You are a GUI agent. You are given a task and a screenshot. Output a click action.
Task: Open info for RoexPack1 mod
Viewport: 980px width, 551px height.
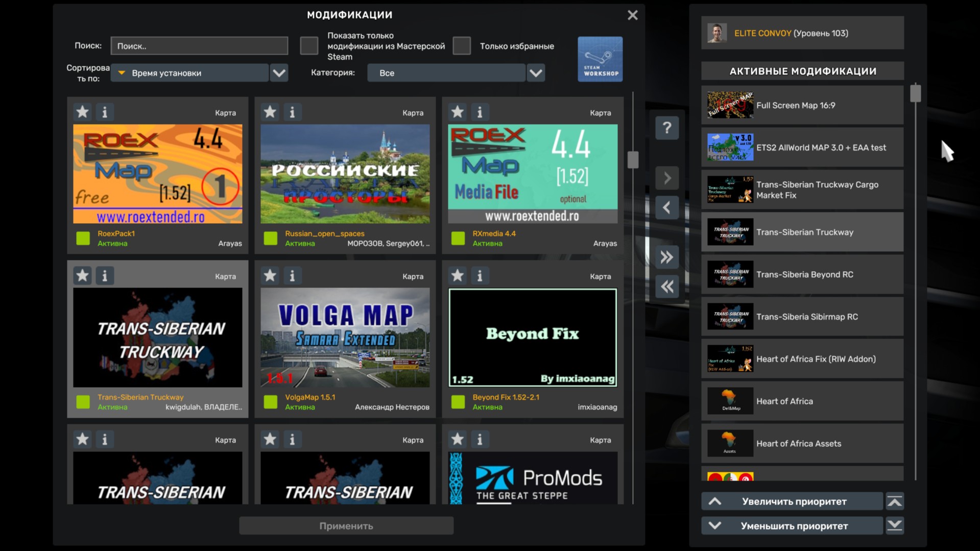[105, 112]
